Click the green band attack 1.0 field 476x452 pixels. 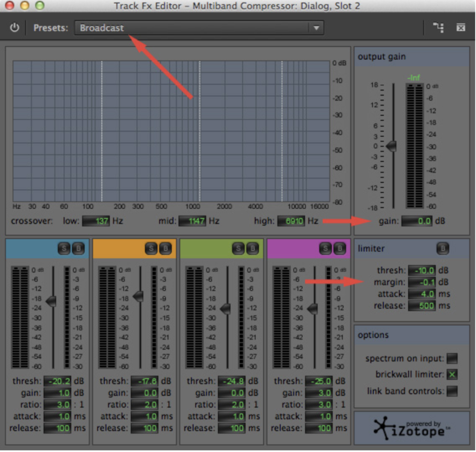pyautogui.click(x=231, y=416)
